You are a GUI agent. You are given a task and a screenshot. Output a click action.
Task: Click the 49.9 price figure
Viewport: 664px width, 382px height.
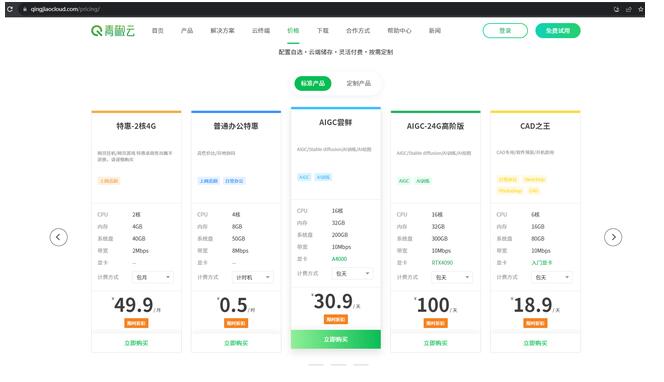133,305
